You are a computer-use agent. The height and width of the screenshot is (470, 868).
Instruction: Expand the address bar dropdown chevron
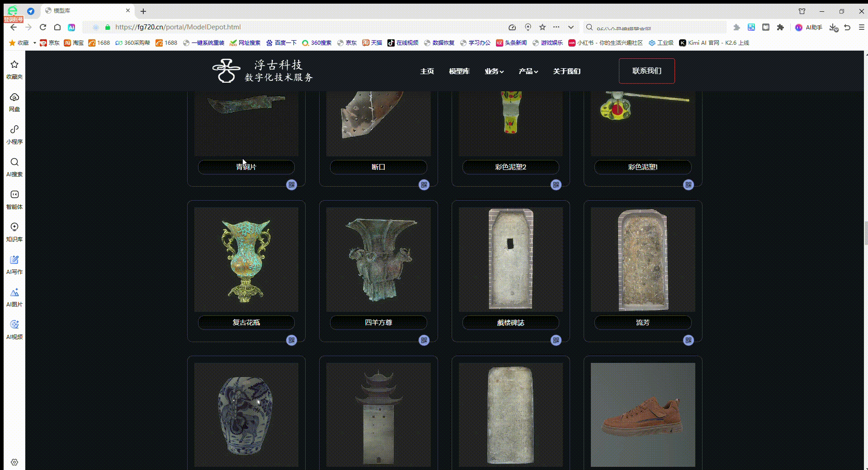[x=571, y=27]
